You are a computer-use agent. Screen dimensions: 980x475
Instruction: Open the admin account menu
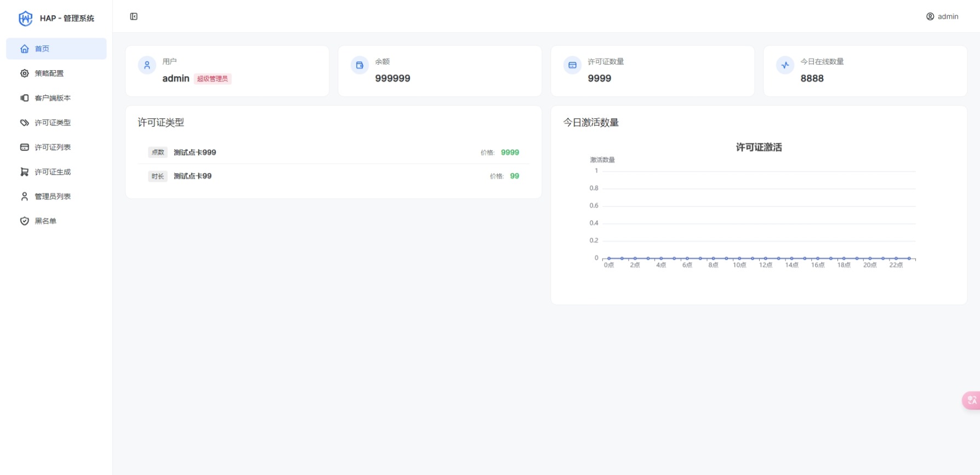click(x=942, y=16)
